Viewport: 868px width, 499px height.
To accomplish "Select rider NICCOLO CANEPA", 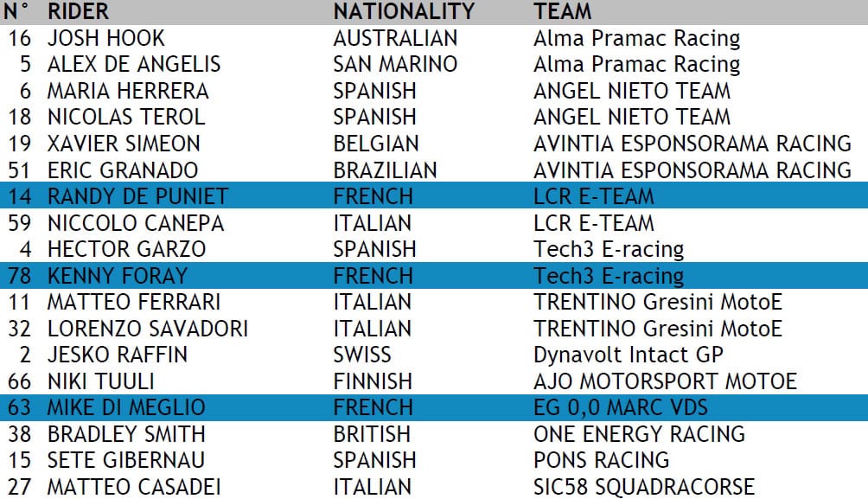I will point(135,223).
